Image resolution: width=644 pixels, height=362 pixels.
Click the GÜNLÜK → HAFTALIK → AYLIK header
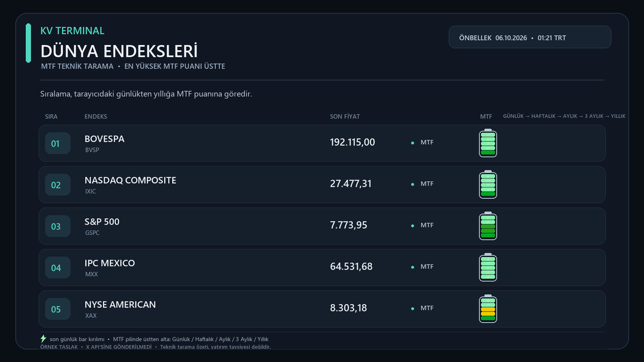coord(564,116)
